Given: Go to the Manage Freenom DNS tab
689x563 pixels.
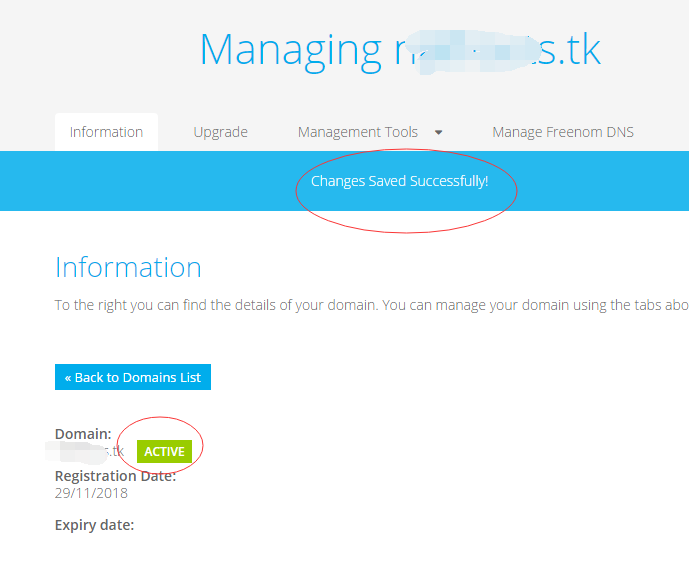Looking at the screenshot, I should (x=562, y=132).
